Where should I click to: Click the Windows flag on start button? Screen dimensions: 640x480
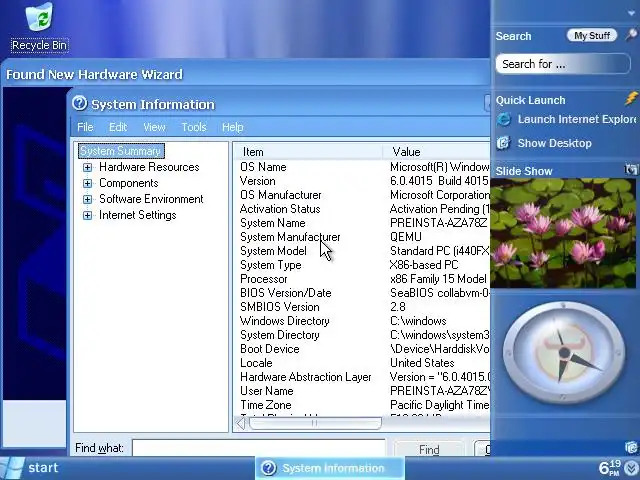(11, 468)
